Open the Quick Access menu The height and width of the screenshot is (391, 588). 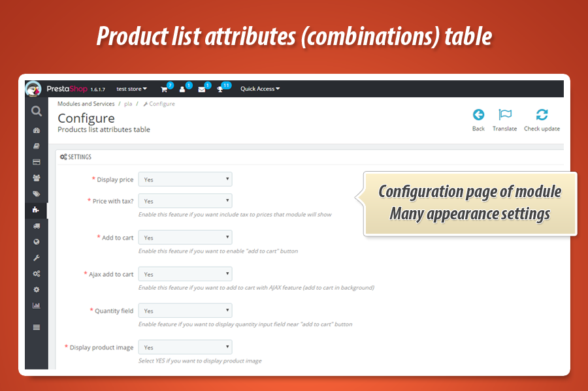click(x=259, y=88)
